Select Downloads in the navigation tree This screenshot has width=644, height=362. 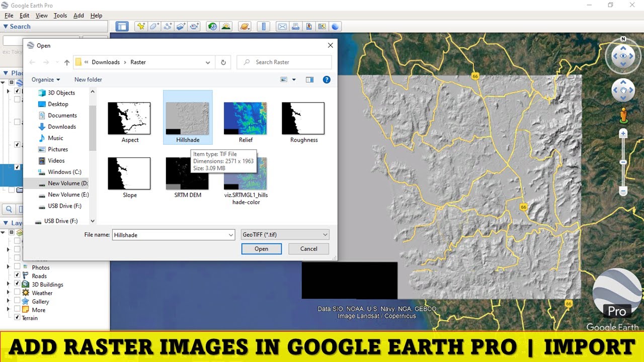pyautogui.click(x=62, y=127)
